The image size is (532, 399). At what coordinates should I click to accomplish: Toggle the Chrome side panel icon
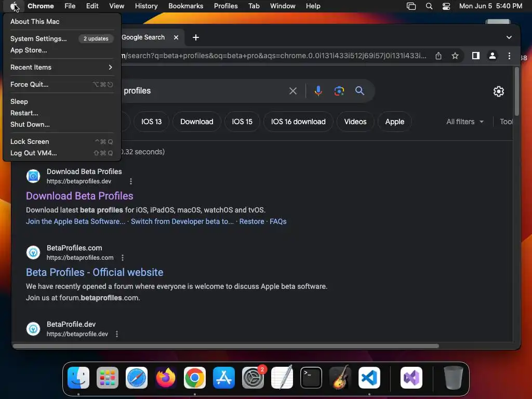tap(476, 56)
